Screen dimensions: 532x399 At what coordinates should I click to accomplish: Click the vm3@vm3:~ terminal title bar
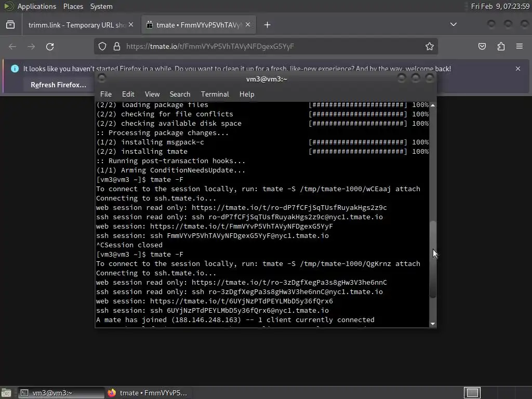coord(267,79)
